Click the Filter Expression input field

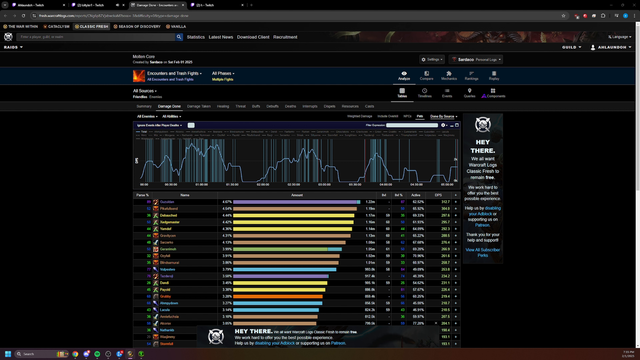(x=412, y=125)
